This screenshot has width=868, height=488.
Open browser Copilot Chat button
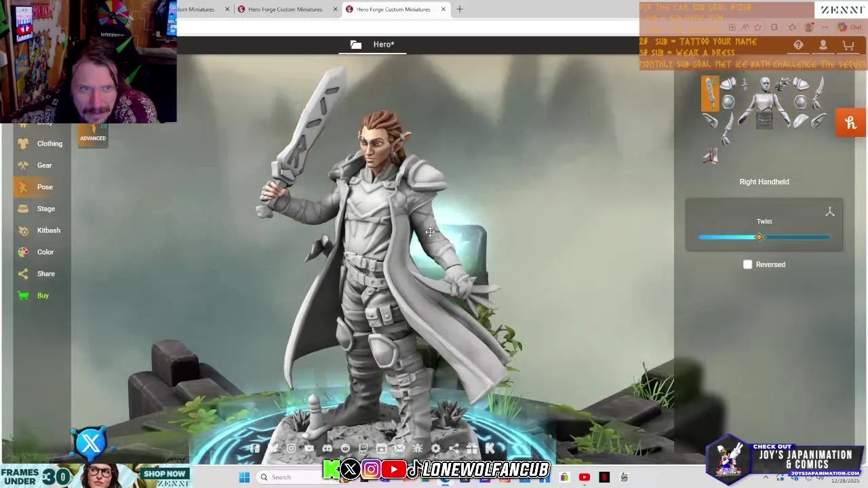click(850, 28)
